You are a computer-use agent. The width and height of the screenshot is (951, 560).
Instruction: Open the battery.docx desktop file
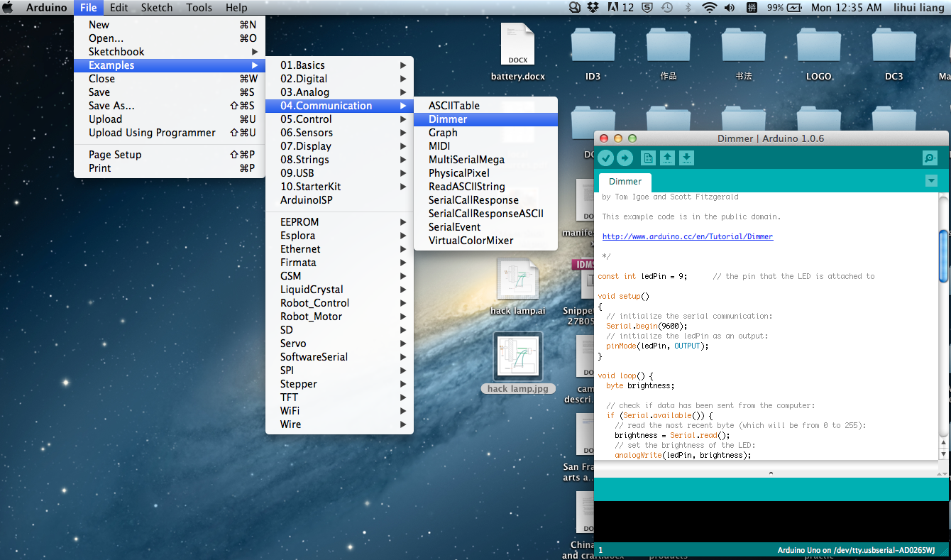pyautogui.click(x=517, y=52)
